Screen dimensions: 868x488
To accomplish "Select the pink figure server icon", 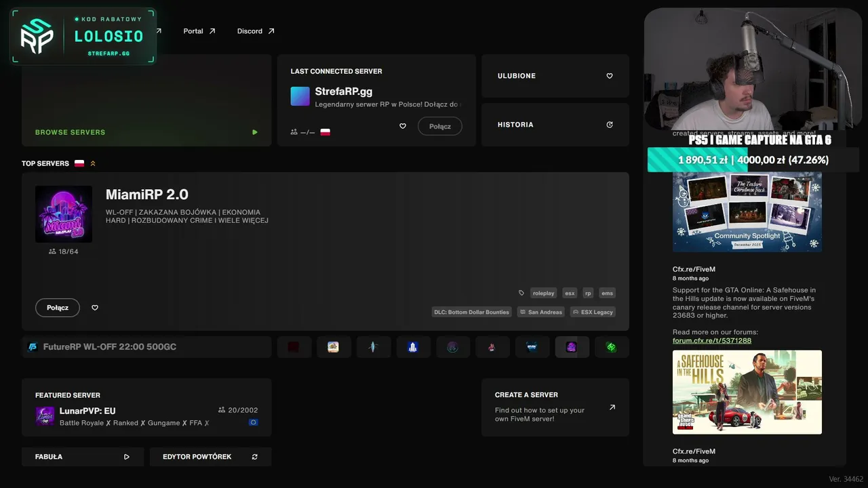I will tap(492, 347).
